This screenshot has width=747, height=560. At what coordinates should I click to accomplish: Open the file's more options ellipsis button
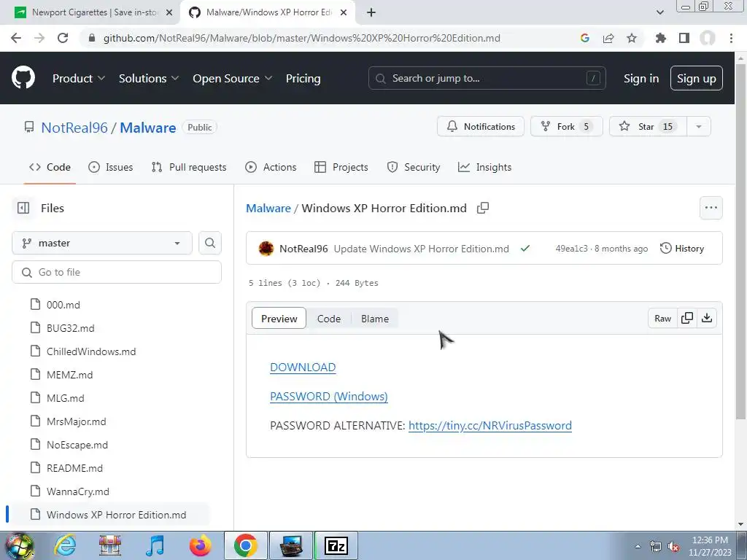pos(711,208)
